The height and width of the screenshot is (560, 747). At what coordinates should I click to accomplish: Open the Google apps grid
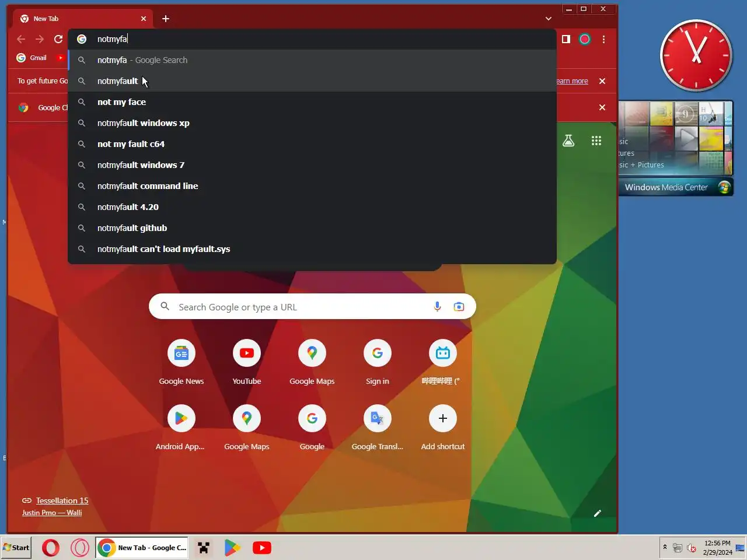596,141
